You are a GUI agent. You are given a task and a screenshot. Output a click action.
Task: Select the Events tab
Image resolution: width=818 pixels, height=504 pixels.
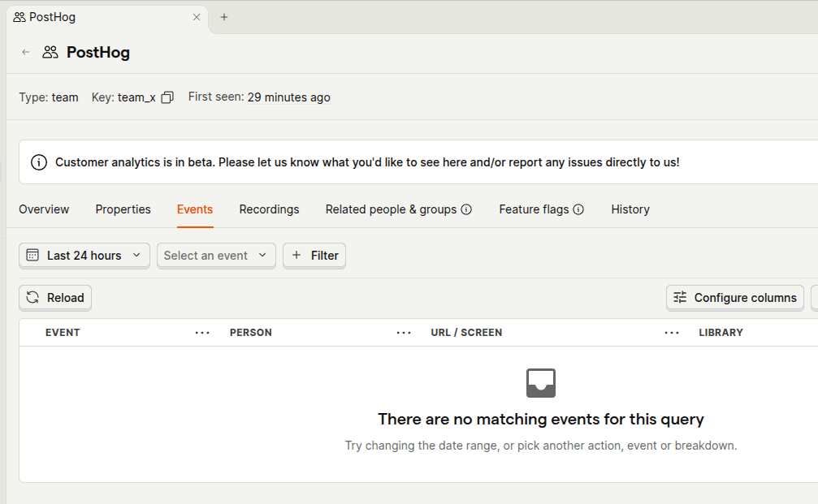(x=195, y=209)
